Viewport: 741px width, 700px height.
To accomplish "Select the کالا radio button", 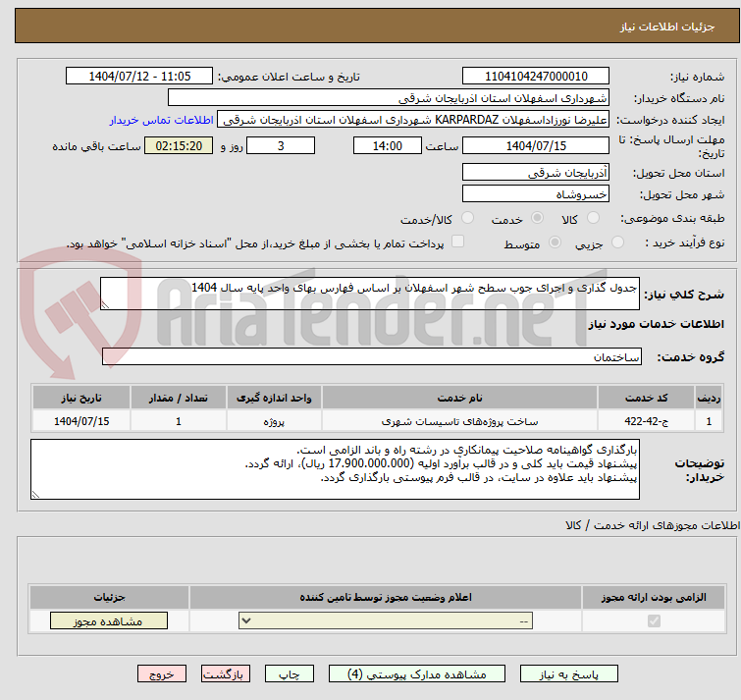I will [593, 218].
